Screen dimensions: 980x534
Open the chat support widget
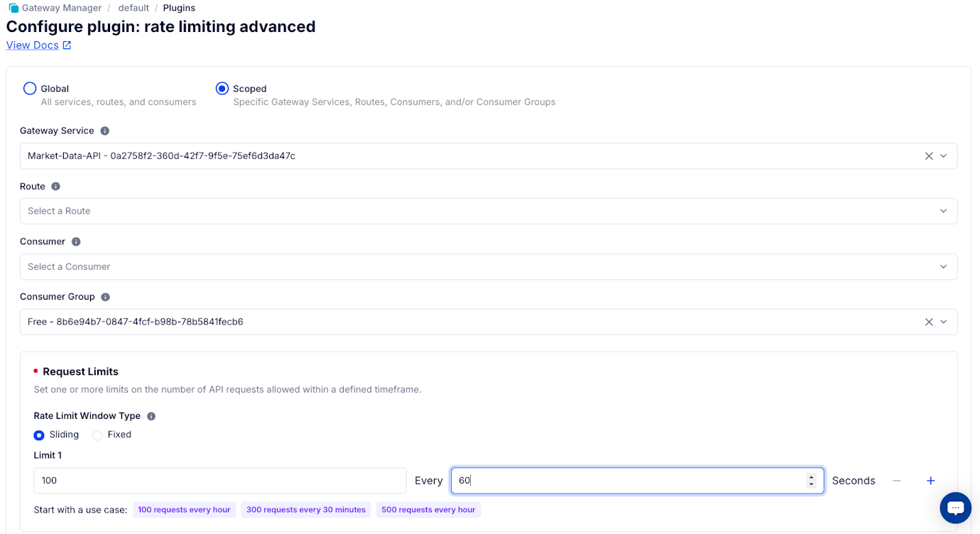click(955, 508)
